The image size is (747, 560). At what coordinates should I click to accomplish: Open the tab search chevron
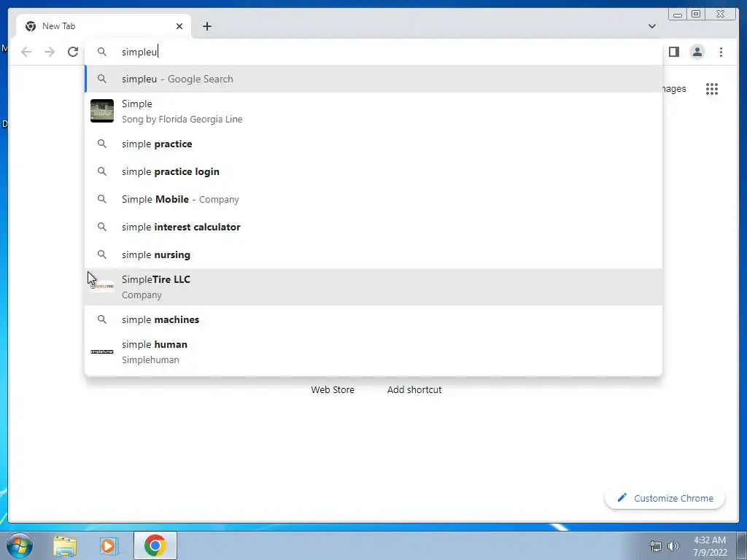(652, 26)
